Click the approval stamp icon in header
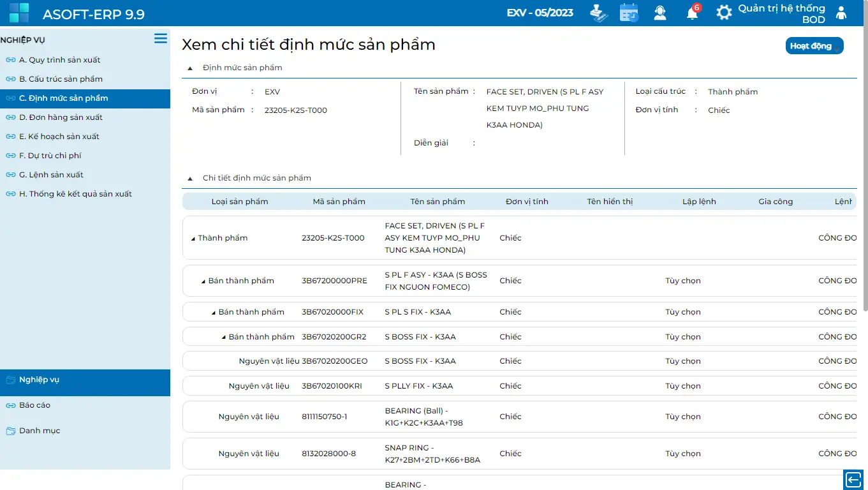The width and height of the screenshot is (868, 490). click(x=598, y=13)
